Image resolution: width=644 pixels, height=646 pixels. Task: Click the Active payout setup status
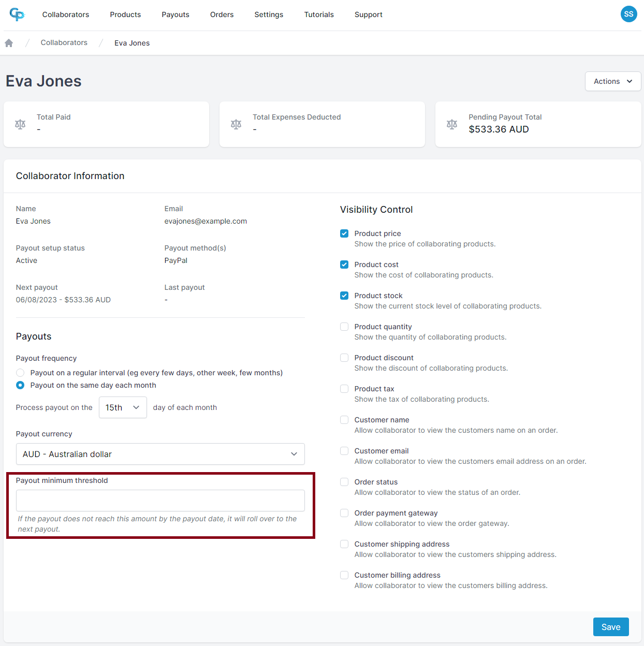26,260
